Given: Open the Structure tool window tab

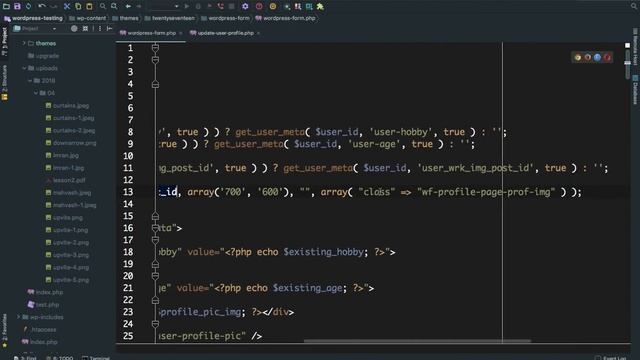Looking at the screenshot, I should pyautogui.click(x=4, y=82).
